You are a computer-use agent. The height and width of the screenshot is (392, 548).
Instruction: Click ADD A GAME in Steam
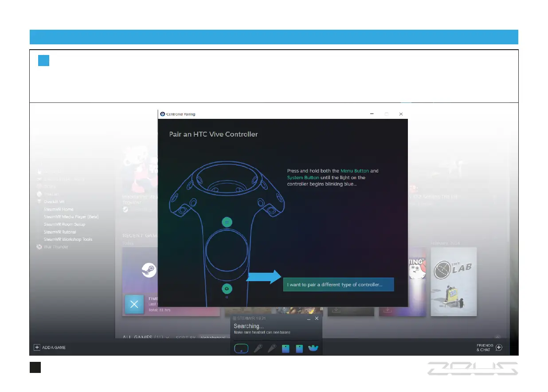click(x=50, y=348)
